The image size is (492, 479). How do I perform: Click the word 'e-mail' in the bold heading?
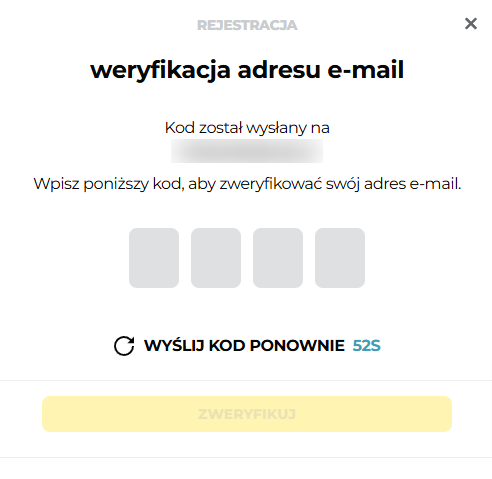point(366,70)
